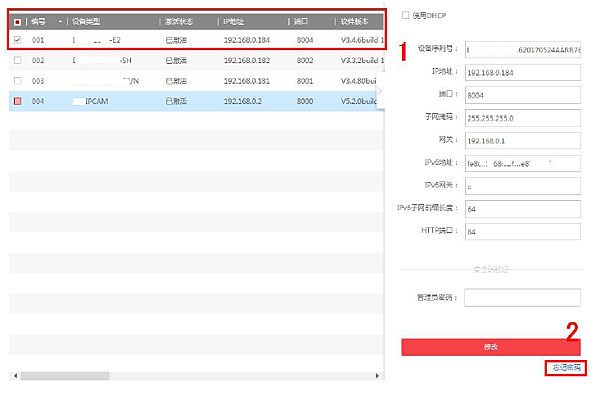Screen dimensions: 600x396
Task: Click the IPv6子网前缀长度 field showing 64
Action: click(523, 209)
